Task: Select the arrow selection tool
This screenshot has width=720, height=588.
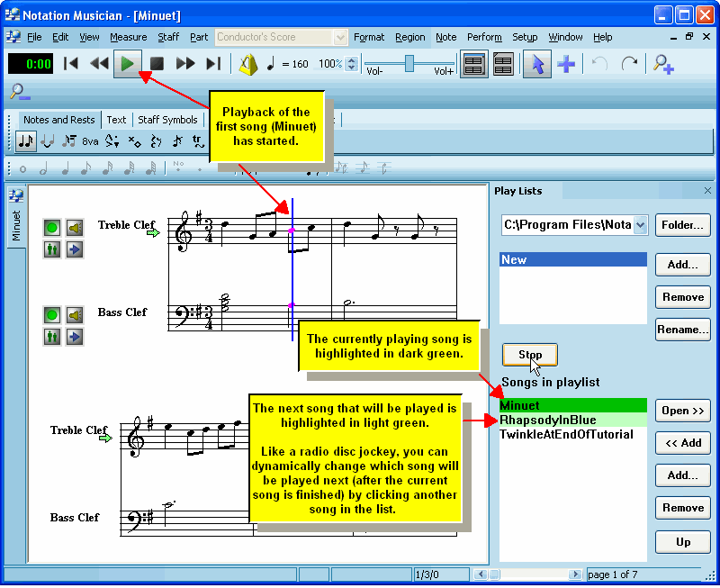Action: (x=537, y=63)
